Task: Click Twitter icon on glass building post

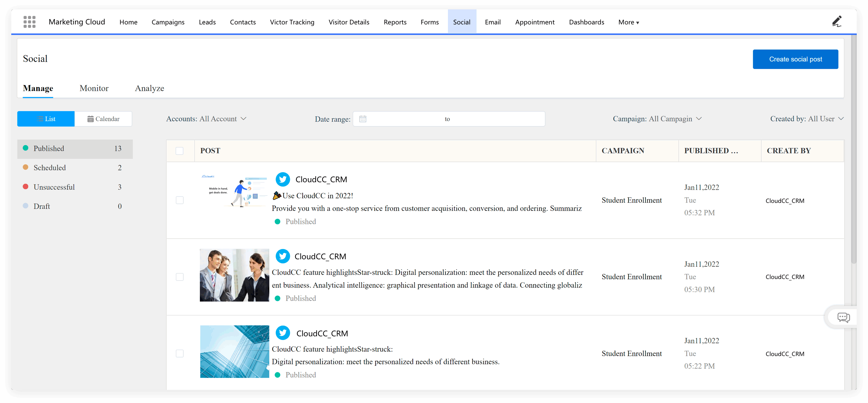Action: (282, 333)
